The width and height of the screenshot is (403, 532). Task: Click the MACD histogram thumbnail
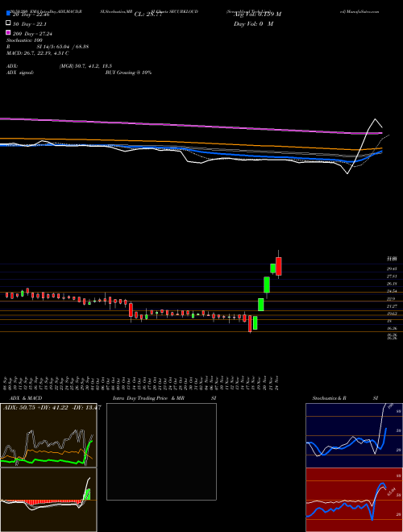pyautogui.click(x=48, y=500)
